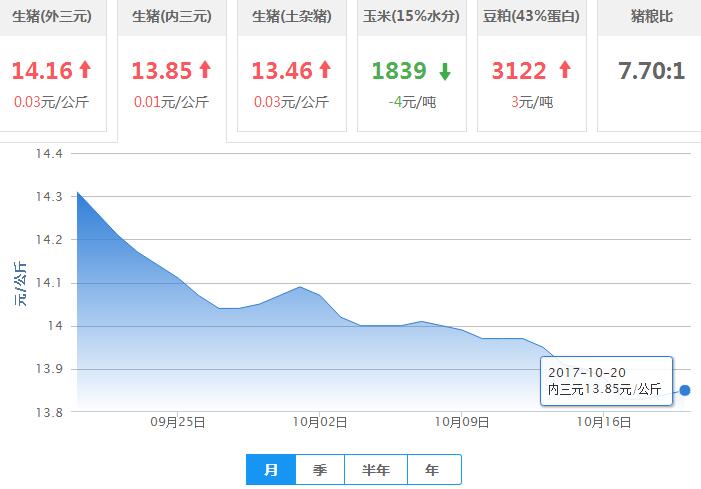Switch the chart range to 年
Viewport: 701px width, 489px height.
click(434, 469)
